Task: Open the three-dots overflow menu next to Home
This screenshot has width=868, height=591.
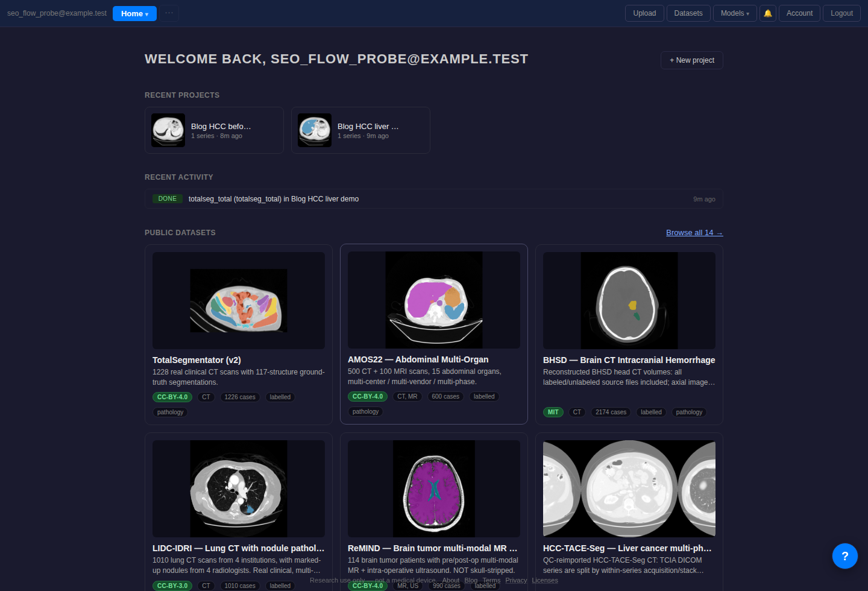Action: click(x=169, y=13)
